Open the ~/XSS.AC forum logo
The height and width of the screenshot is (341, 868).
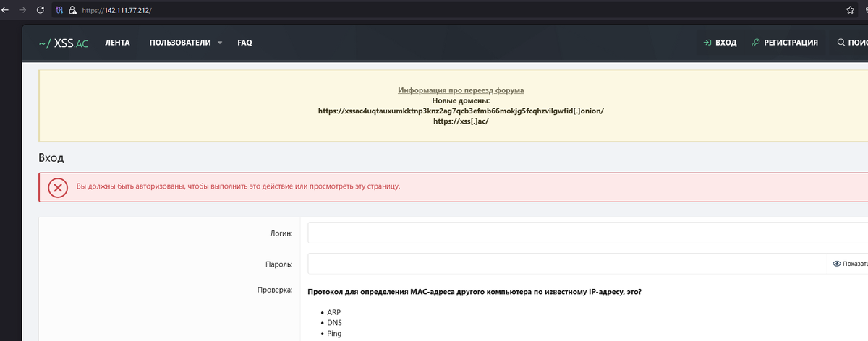click(x=64, y=43)
